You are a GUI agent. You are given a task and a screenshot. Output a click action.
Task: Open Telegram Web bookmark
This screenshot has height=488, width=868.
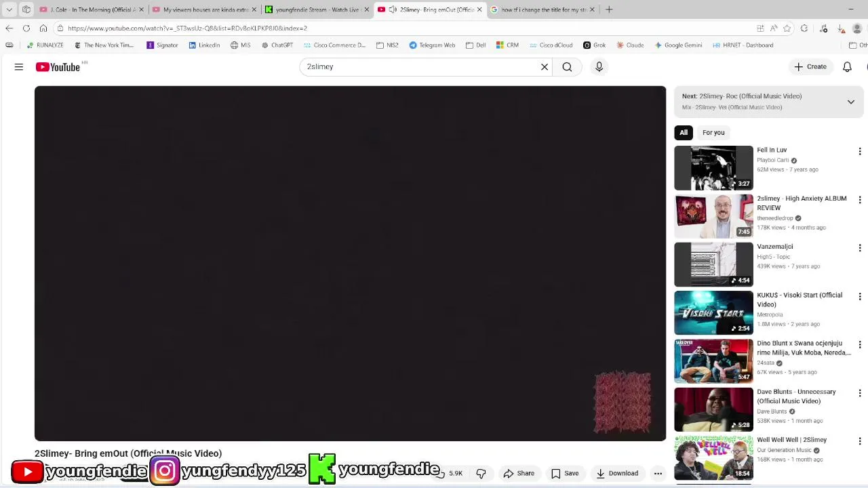point(432,45)
